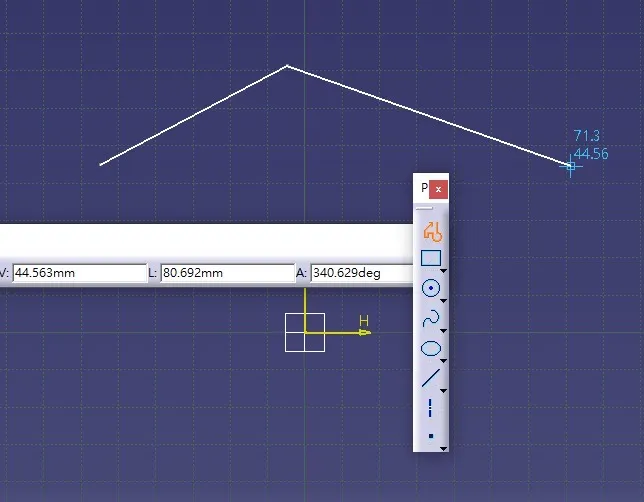644x502 pixels.
Task: Click the H axis arrow at origin
Action: (364, 333)
